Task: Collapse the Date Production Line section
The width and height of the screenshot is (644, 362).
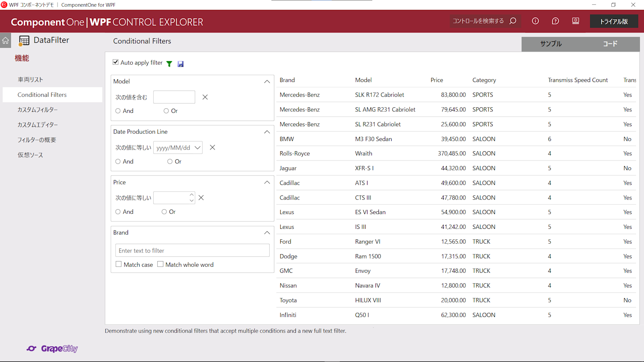Action: tap(267, 132)
